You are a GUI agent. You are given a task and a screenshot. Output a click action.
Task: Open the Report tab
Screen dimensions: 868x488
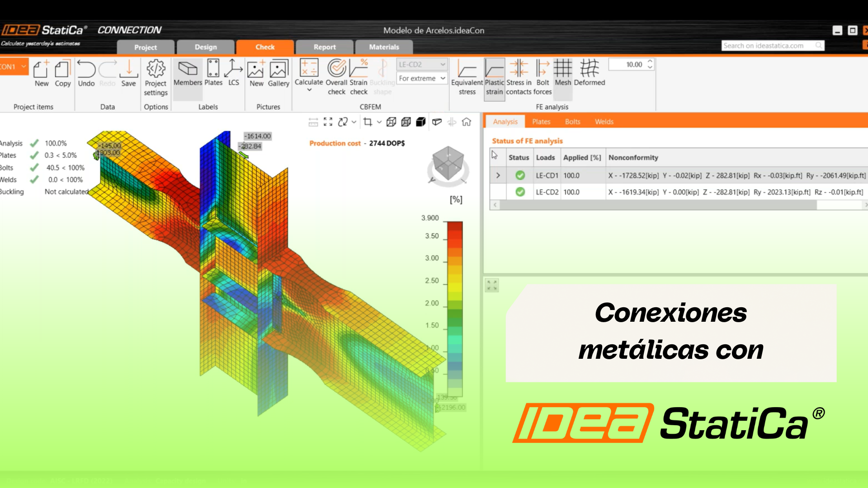pyautogui.click(x=325, y=47)
